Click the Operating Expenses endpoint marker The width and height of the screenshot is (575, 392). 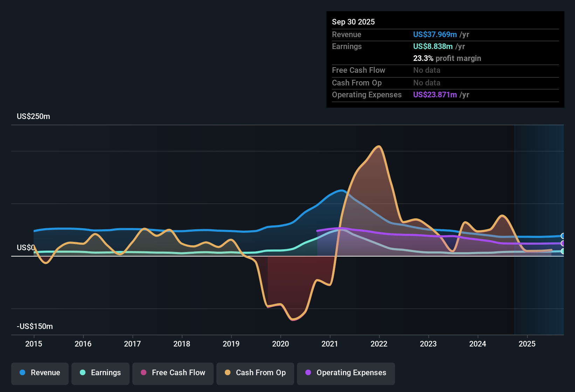563,244
